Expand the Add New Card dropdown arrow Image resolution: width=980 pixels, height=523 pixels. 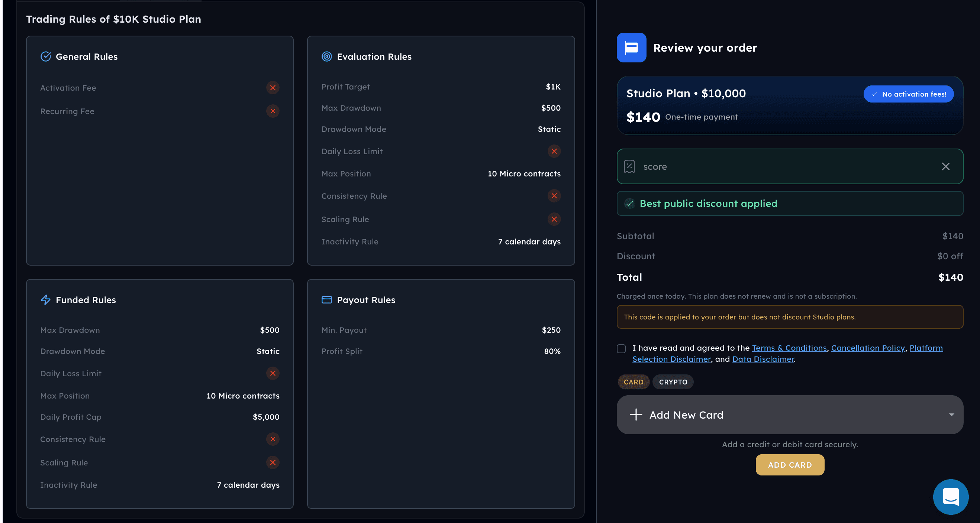[x=951, y=415]
